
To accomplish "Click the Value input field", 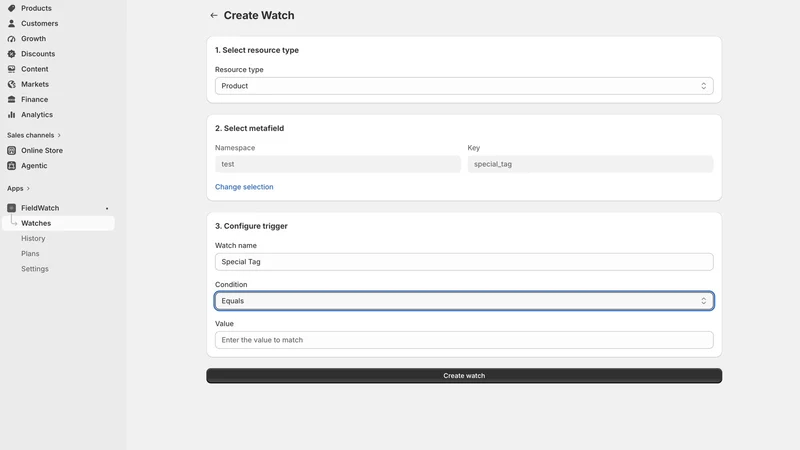I will (x=464, y=340).
